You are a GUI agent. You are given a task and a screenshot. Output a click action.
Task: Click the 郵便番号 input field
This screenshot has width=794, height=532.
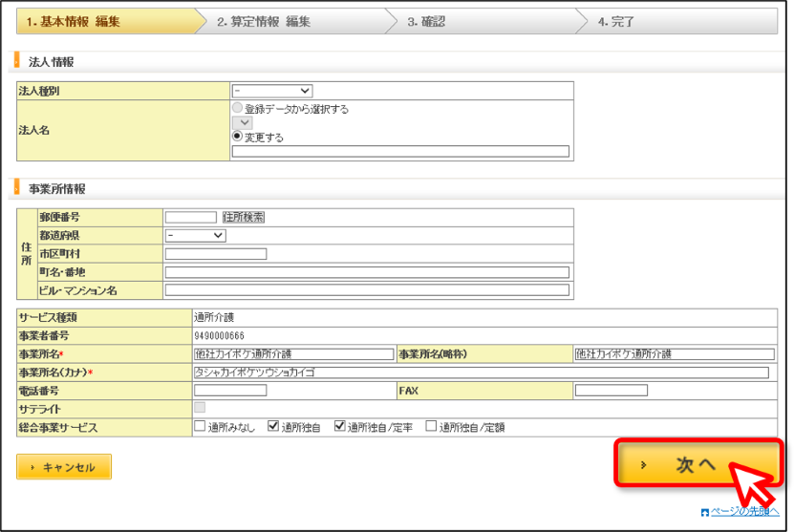coord(191,217)
